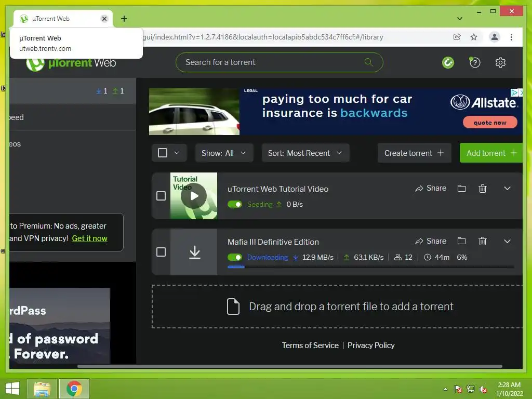The height and width of the screenshot is (399, 532).
Task: Toggle the Downloading switch for Mafia III
Action: click(x=235, y=257)
